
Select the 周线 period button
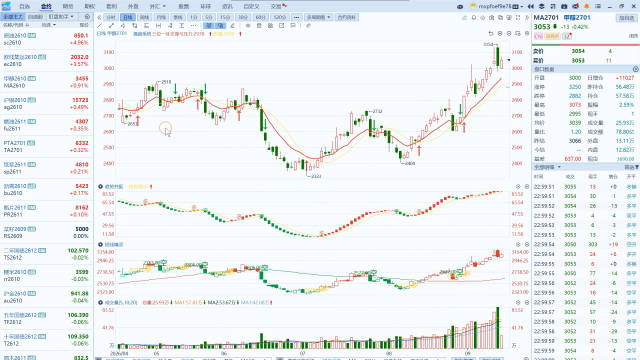click(144, 17)
